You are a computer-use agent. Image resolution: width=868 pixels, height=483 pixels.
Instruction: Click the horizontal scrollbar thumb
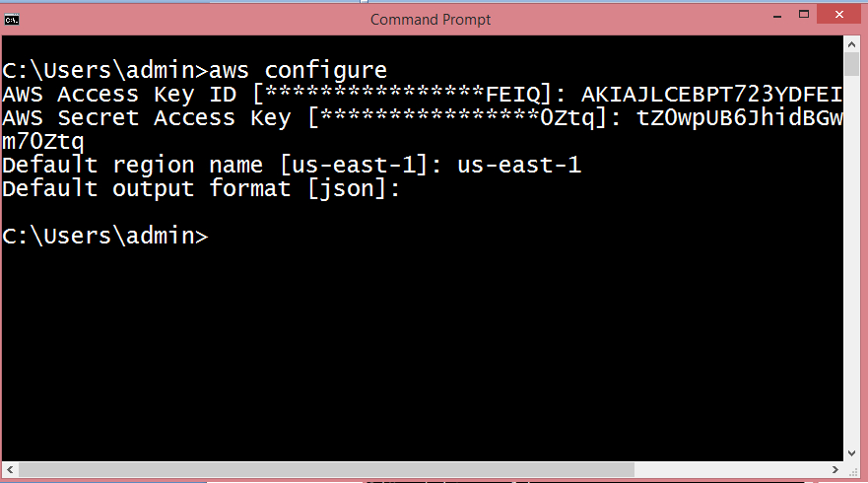tap(326, 470)
